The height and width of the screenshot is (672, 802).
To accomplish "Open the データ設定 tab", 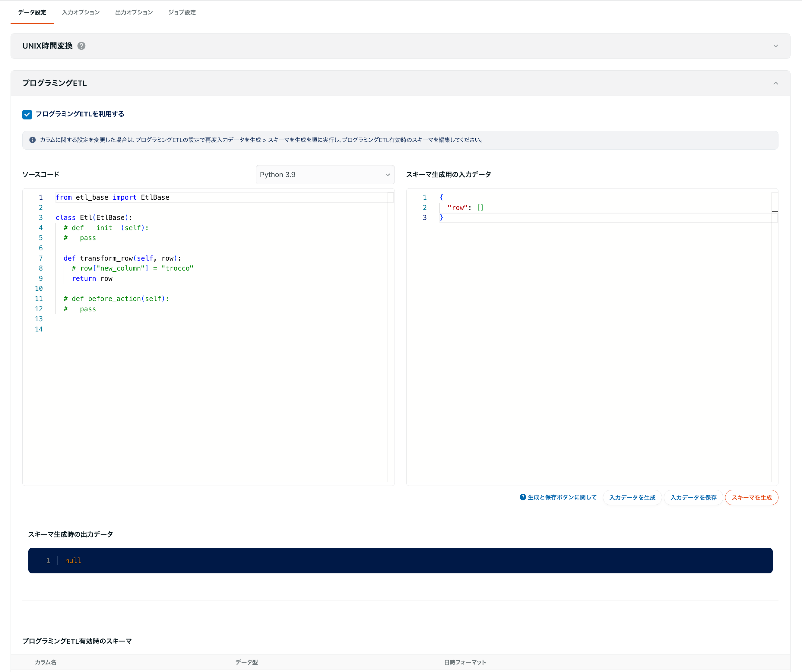I will tap(32, 12).
